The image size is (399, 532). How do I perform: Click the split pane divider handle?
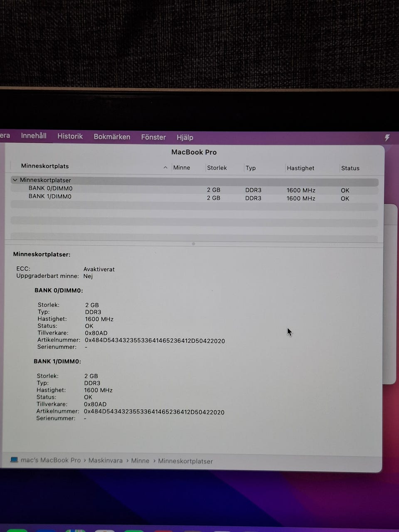(x=193, y=244)
